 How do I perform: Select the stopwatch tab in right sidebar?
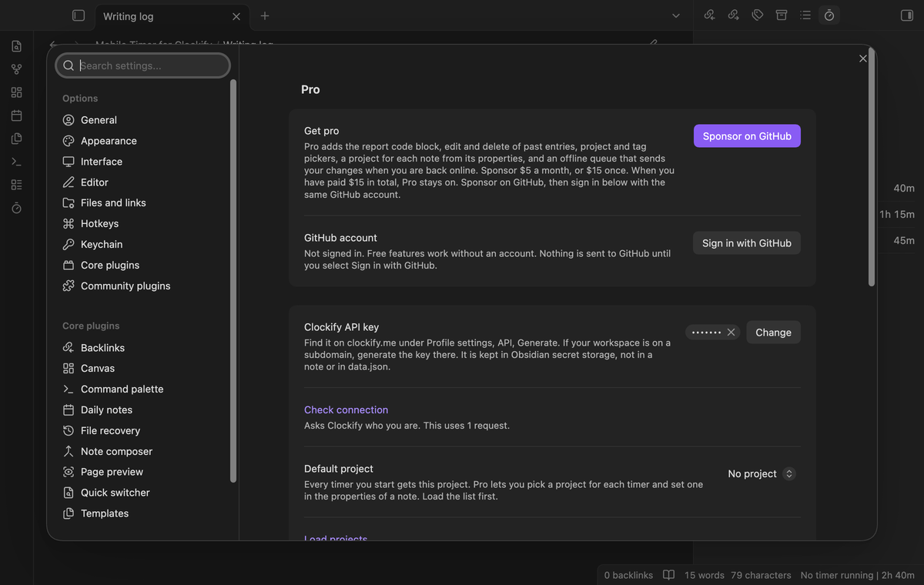[829, 15]
